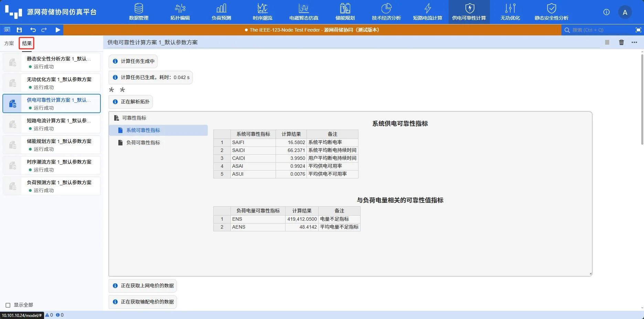
Task: Open the 技术经济分析 module
Action: 386,12
